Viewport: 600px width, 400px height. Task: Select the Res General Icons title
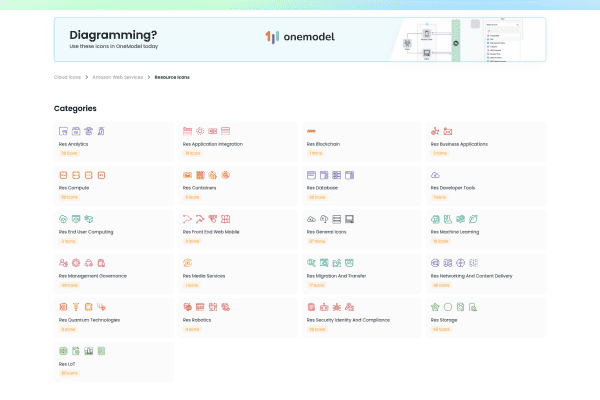[326, 232]
